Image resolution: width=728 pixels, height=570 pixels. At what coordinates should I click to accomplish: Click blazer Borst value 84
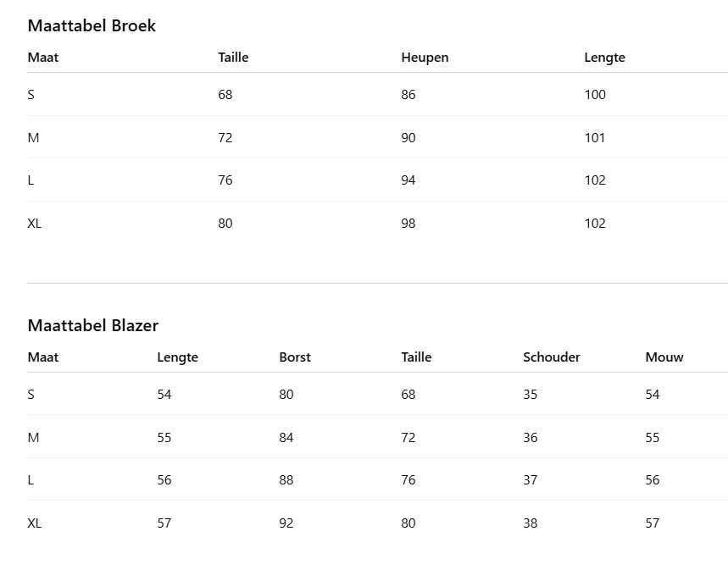pos(286,438)
